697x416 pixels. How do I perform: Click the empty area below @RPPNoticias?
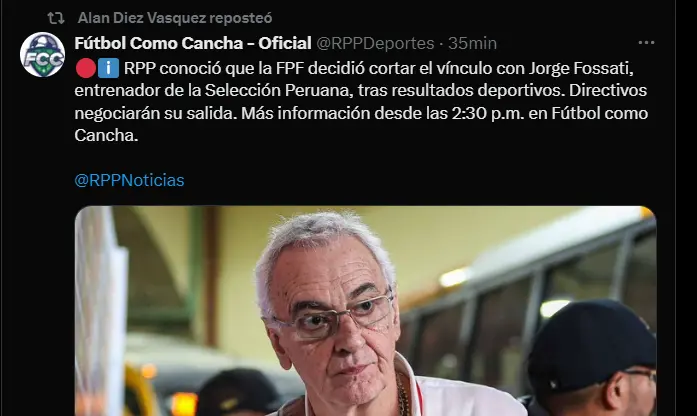point(356,197)
